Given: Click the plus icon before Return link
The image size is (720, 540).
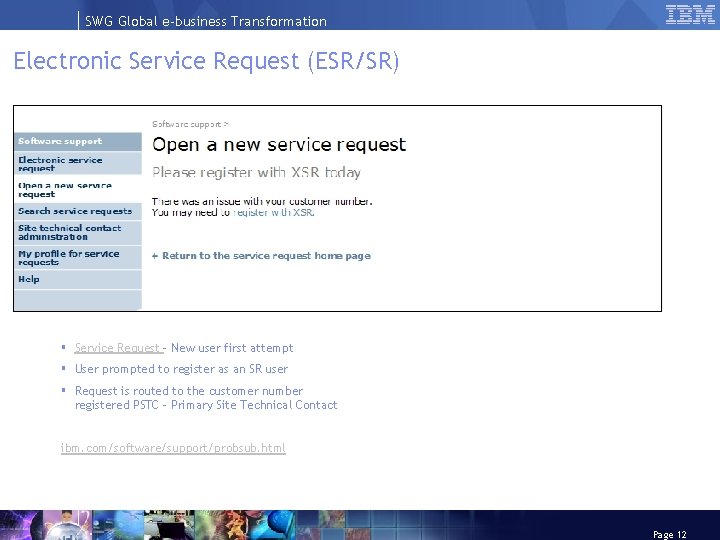Looking at the screenshot, I should [x=155, y=256].
